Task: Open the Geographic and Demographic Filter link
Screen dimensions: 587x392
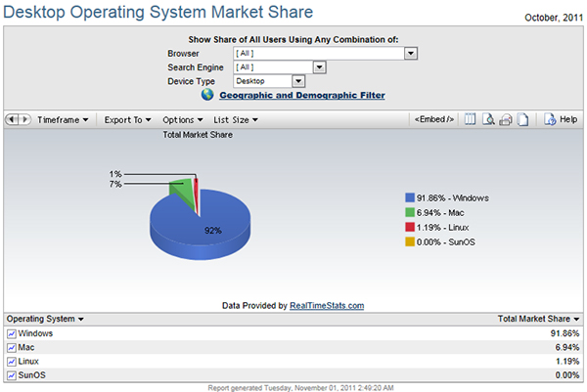Action: pyautogui.click(x=301, y=96)
